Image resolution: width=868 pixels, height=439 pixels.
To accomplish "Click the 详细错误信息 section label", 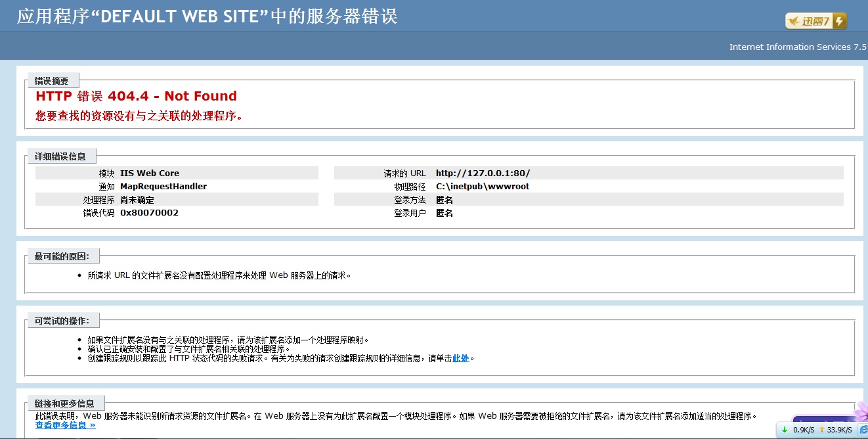I will (x=60, y=156).
